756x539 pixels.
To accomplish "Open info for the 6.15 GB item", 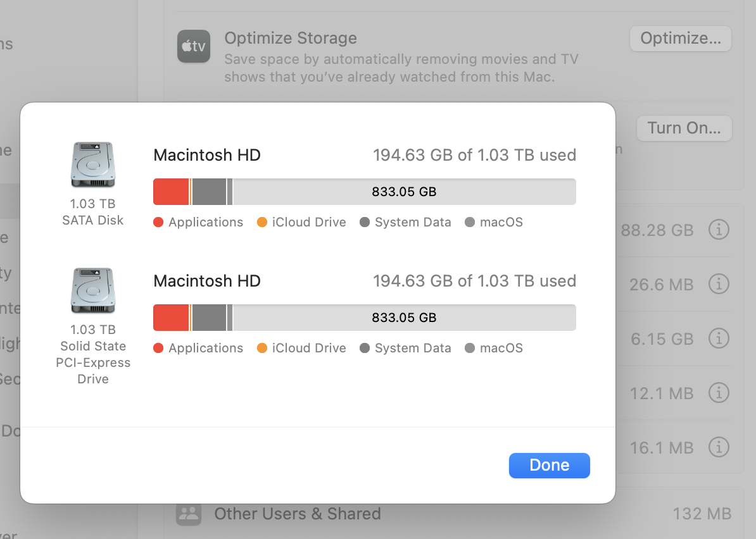I will tap(719, 338).
